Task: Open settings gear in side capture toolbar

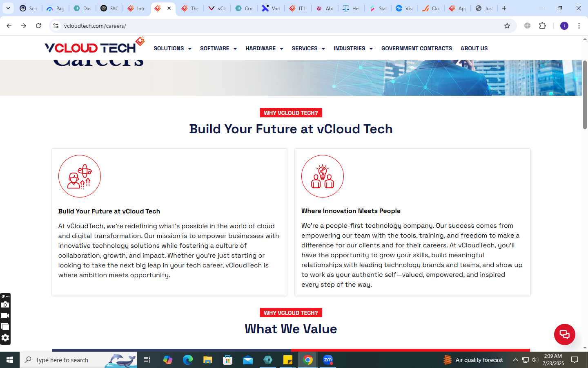Action: (x=5, y=338)
